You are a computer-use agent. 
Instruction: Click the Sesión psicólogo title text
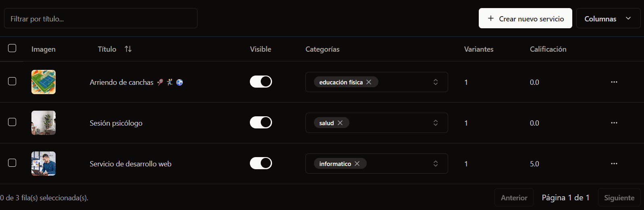pyautogui.click(x=116, y=123)
